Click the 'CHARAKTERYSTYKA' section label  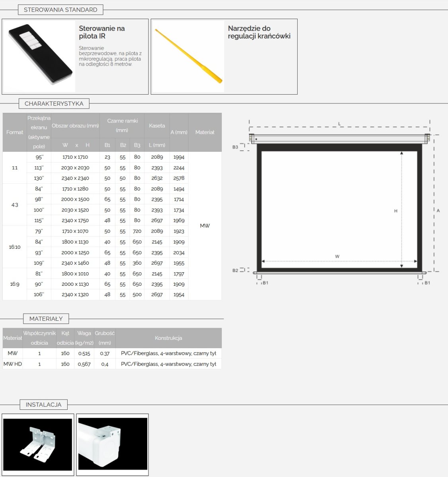pos(54,104)
